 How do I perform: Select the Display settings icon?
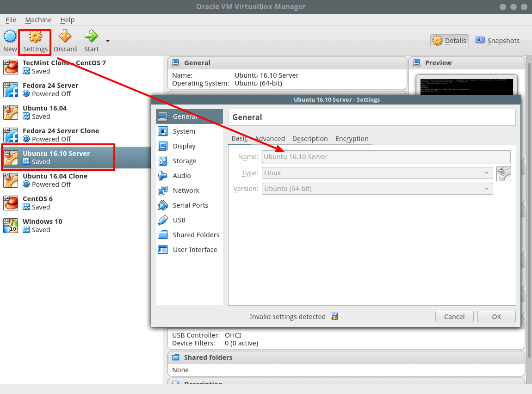(164, 146)
